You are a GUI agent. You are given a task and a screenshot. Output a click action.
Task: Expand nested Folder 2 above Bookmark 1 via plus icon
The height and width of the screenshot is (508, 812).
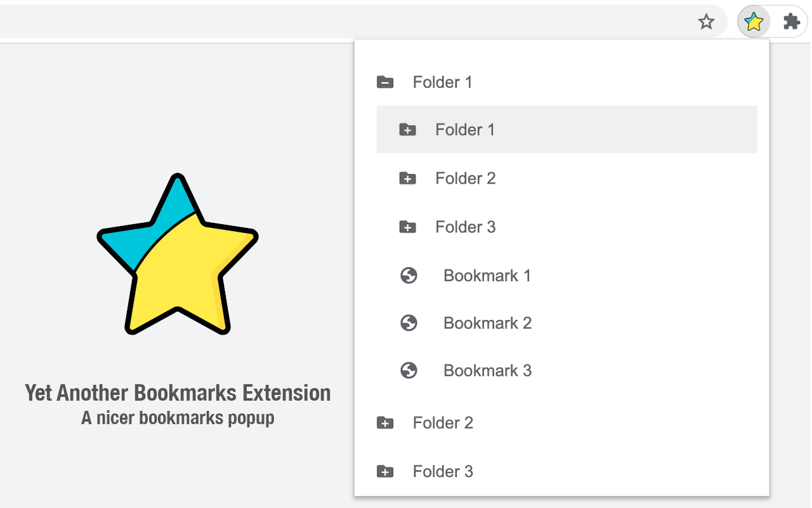pos(407,178)
